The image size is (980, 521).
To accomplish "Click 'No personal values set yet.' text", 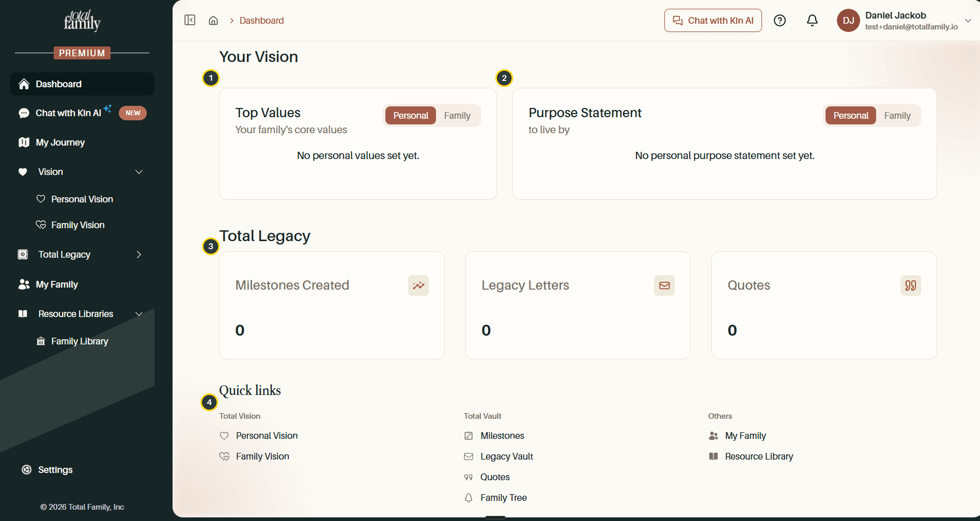I will 358,155.
